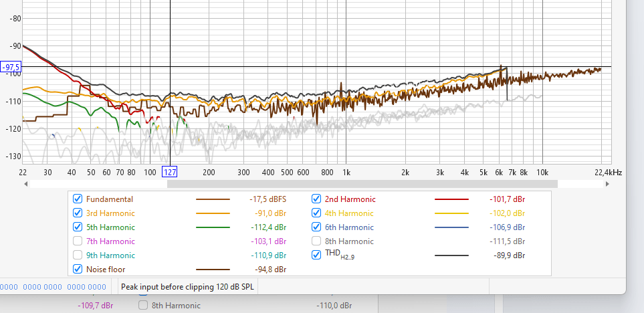Click the THD black line sample
This screenshot has height=313, width=644.
click(451, 255)
